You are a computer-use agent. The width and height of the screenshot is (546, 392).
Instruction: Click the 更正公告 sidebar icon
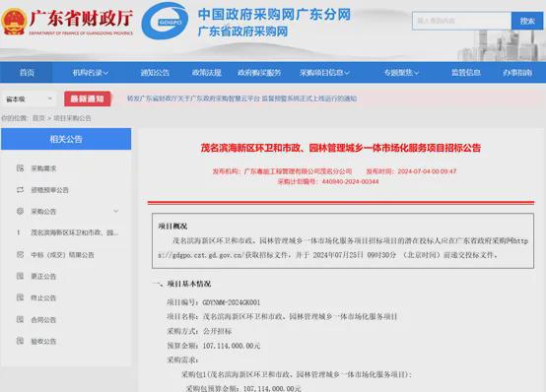[x=20, y=276]
